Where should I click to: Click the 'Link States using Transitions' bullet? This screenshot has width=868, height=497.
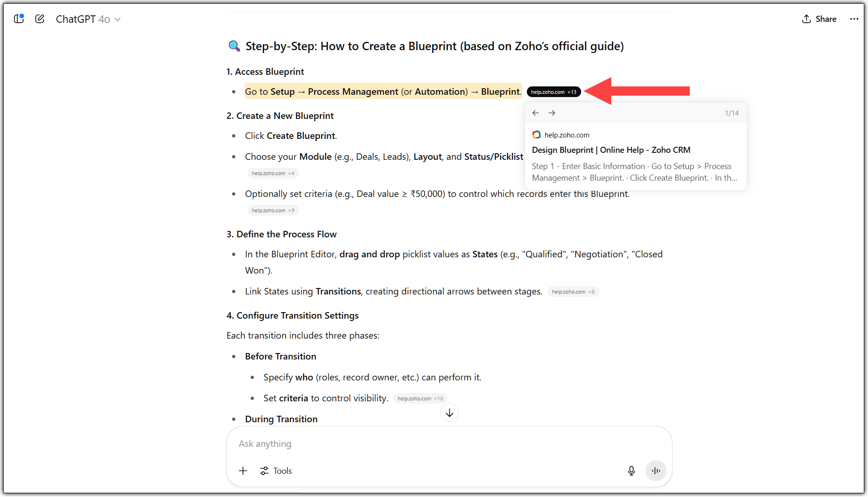[x=394, y=291]
